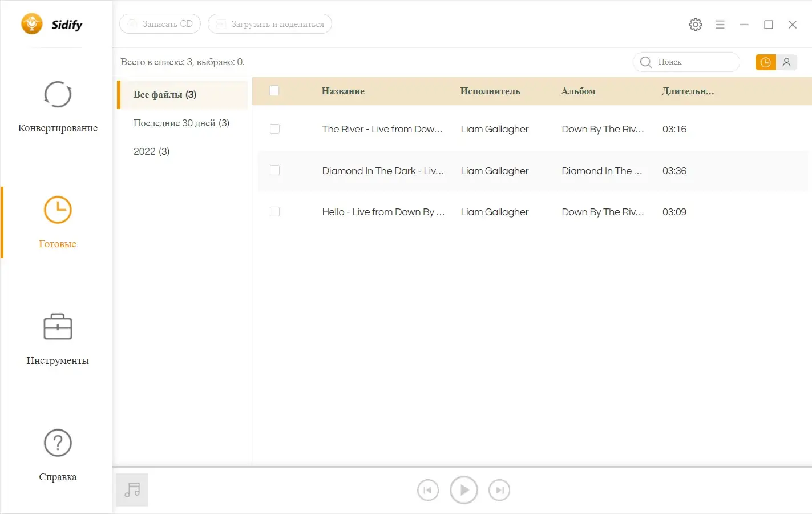Maximize the Sidify window
Screen dimensions: 812x514
point(769,25)
